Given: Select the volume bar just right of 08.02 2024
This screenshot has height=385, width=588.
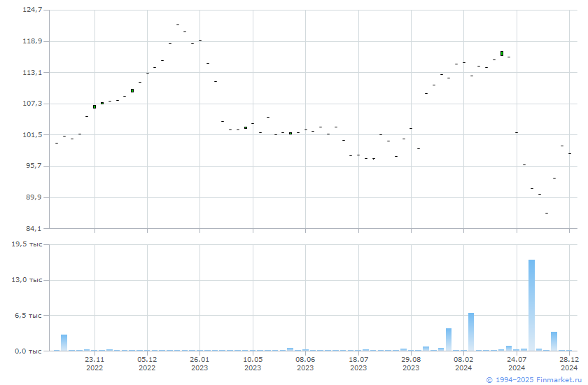Looking at the screenshot, I should tap(471, 332).
